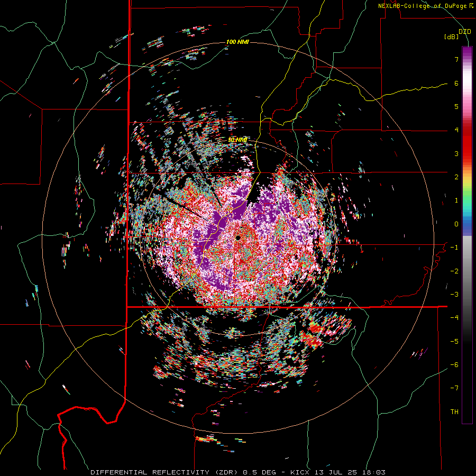The image size is (476, 476).
Task: Click the 18:03 time in the caption
Action: click(375, 472)
